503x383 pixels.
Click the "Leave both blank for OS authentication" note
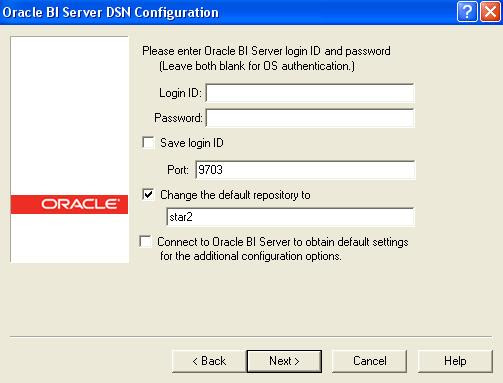pyautogui.click(x=257, y=66)
